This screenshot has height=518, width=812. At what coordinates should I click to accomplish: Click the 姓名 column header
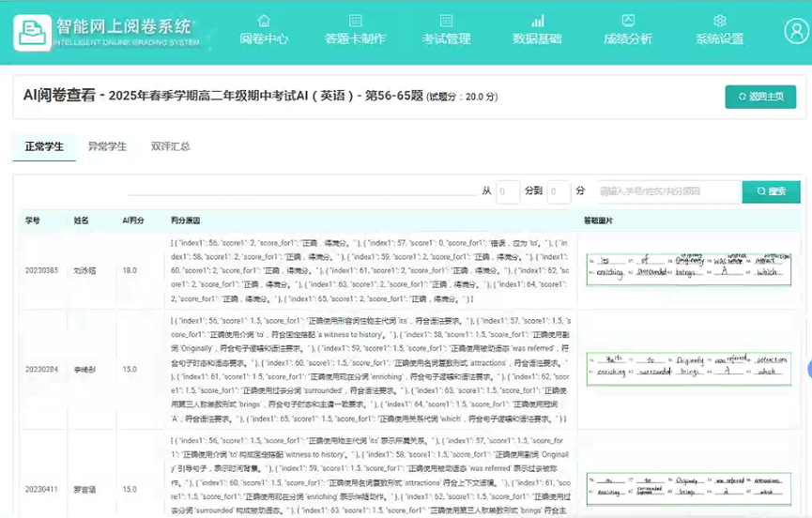coord(81,221)
